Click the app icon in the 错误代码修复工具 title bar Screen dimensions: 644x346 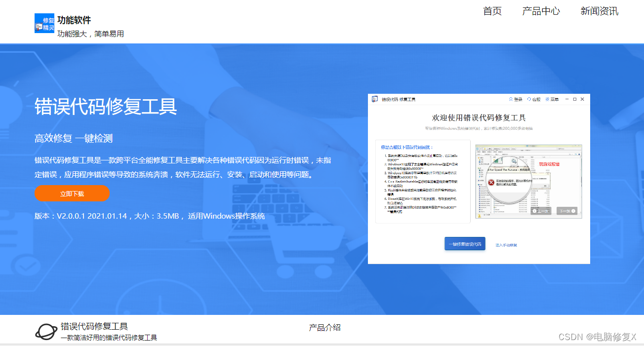coord(375,99)
